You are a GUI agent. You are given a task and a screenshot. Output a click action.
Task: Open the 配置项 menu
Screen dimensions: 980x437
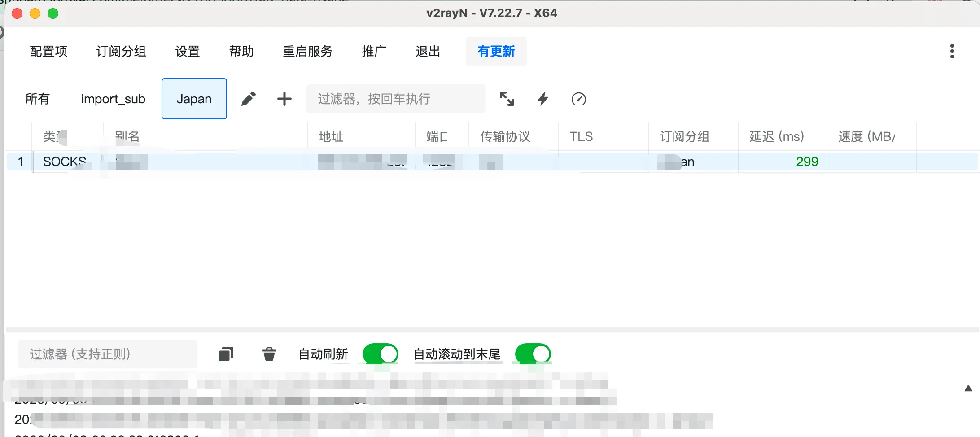pyautogui.click(x=48, y=51)
